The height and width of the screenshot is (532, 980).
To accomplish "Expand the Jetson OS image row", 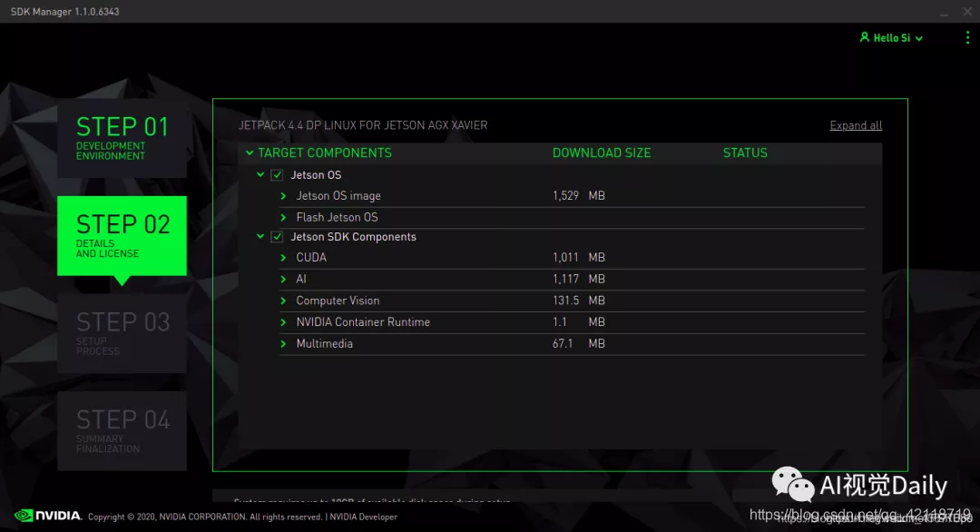I will 283,196.
